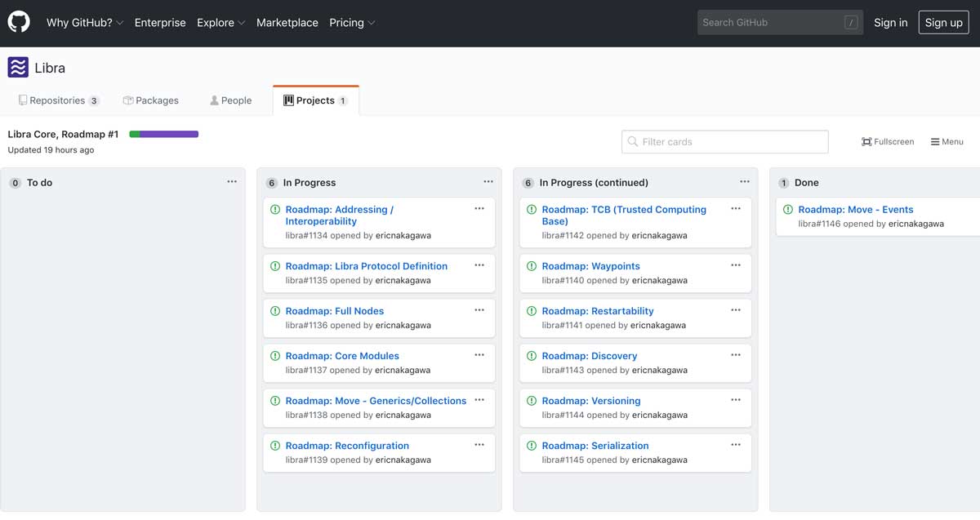Switch to the Packages tab
Viewport: 980px width, 520px height.
tap(151, 100)
